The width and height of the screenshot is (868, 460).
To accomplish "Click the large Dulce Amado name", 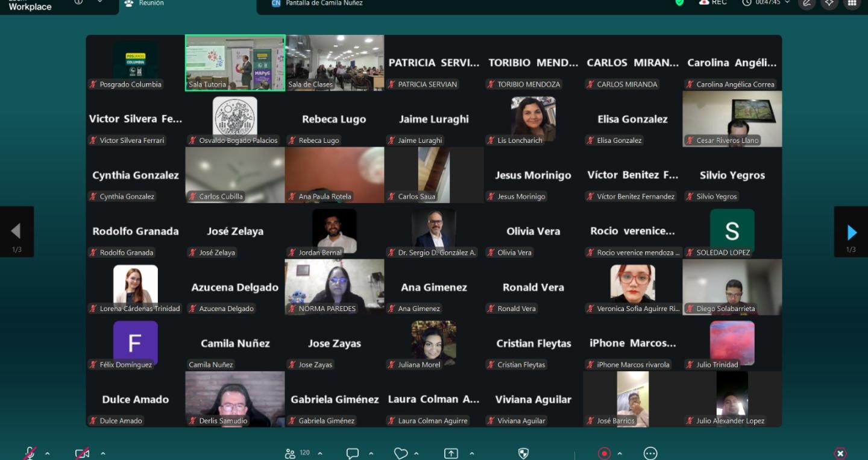I will click(x=136, y=400).
